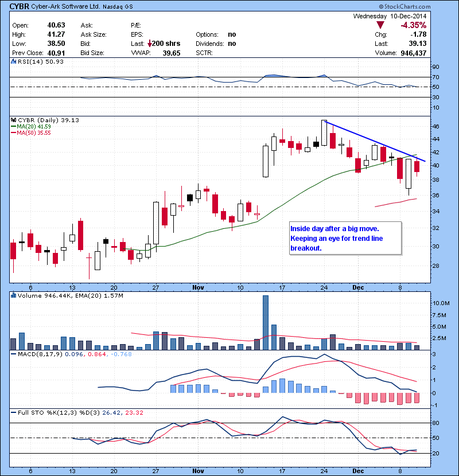Screen dimensions: 459x476
Task: Click the blue descending trend line
Action: coord(375,142)
